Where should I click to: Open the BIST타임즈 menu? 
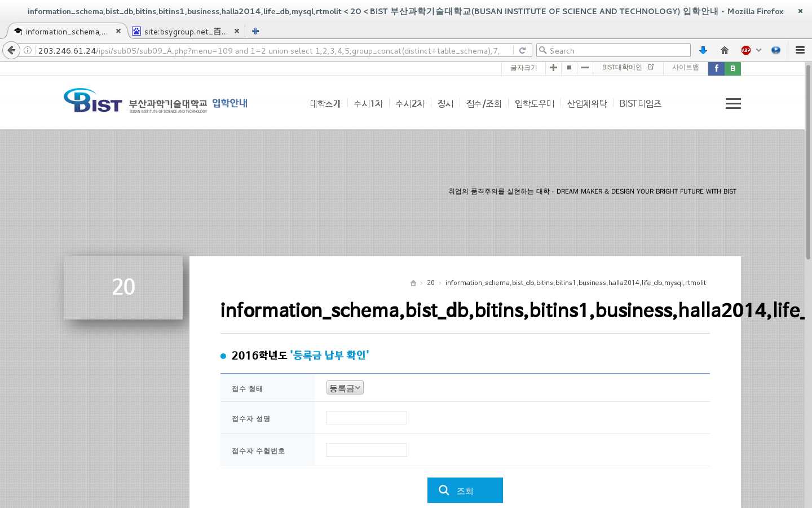tap(640, 103)
